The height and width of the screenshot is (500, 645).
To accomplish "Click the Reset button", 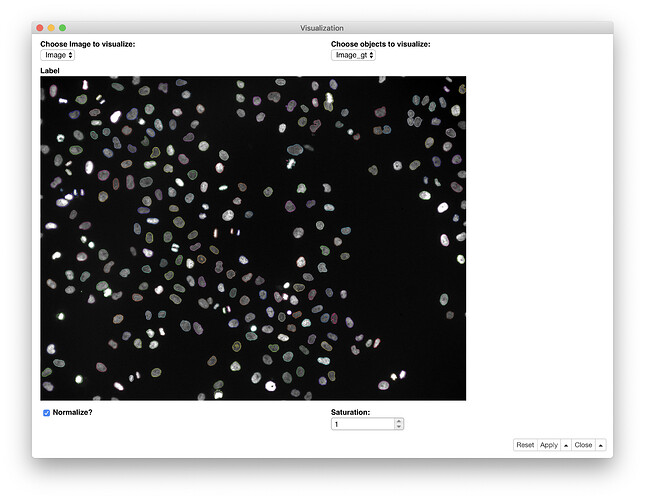I will point(525,445).
